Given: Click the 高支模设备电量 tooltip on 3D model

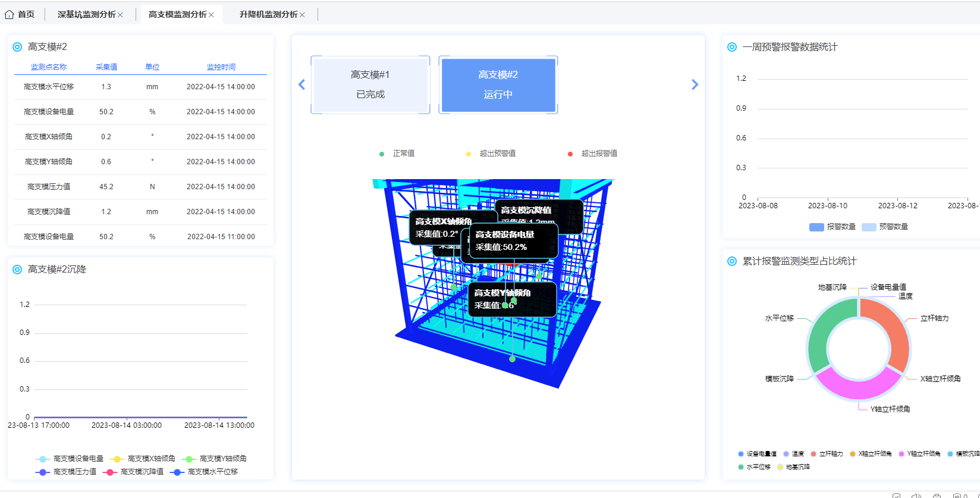Looking at the screenshot, I should 514,241.
